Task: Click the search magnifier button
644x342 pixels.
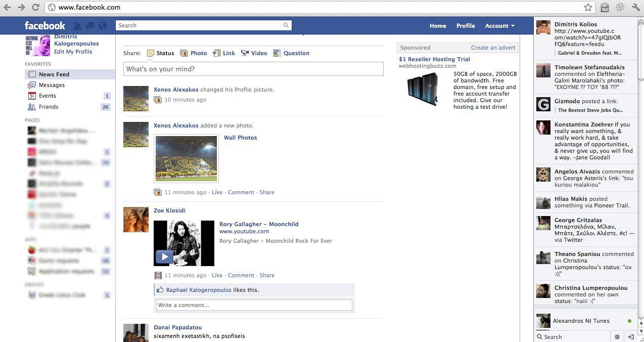Action: point(286,25)
